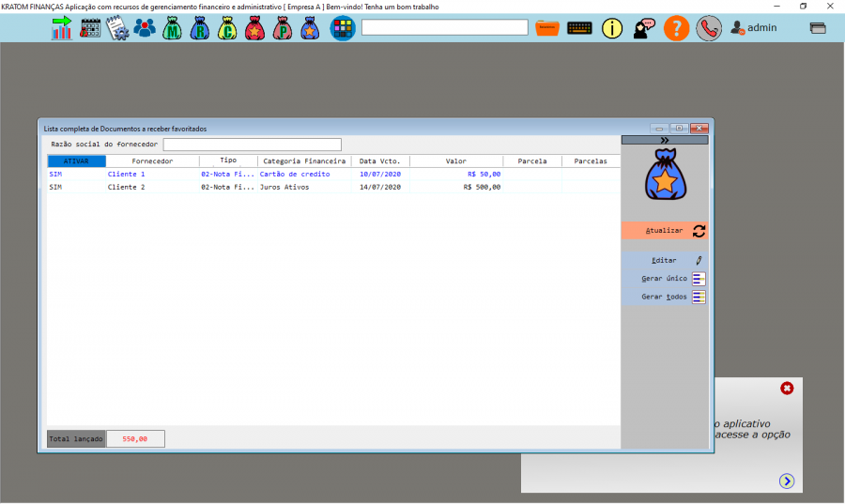Open the people group icon
This screenshot has width=845, height=504.
pos(145,28)
